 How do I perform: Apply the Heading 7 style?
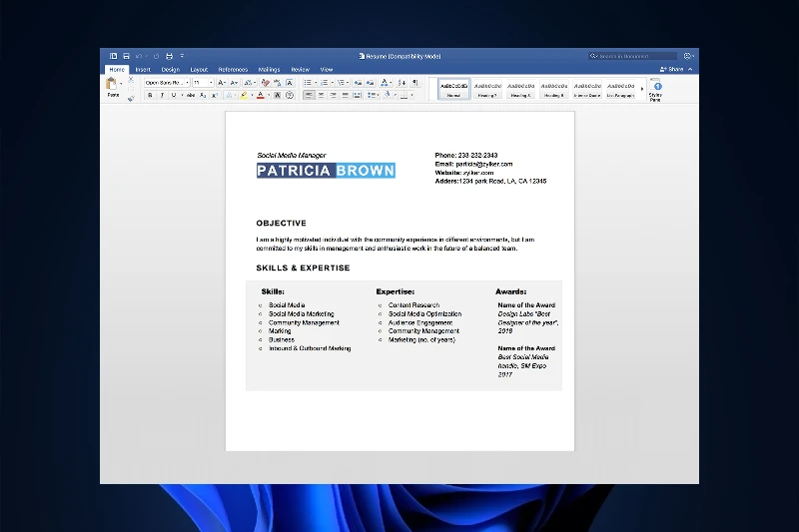(487, 89)
